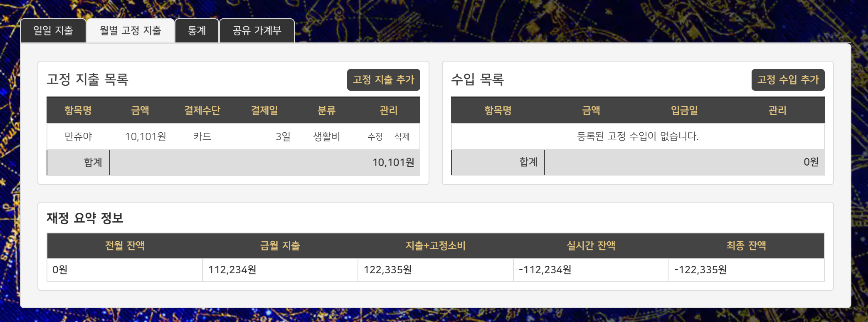868x322 pixels.
Task: Click the 금월 지출 value 112,234원
Action: (232, 270)
